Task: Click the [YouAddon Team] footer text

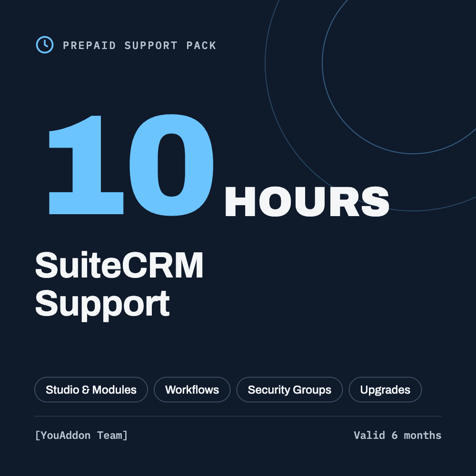Action: pos(81,436)
